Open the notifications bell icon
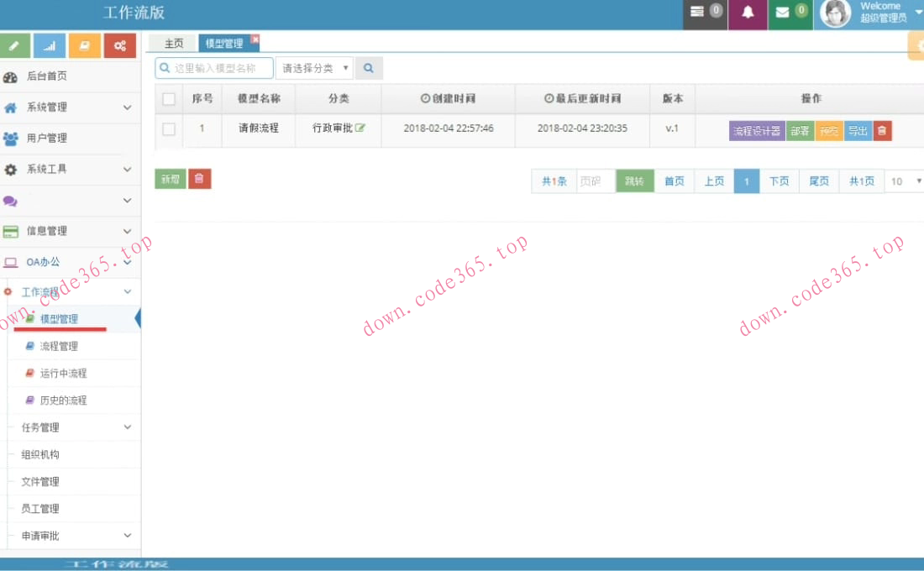This screenshot has height=571, width=924. click(747, 13)
